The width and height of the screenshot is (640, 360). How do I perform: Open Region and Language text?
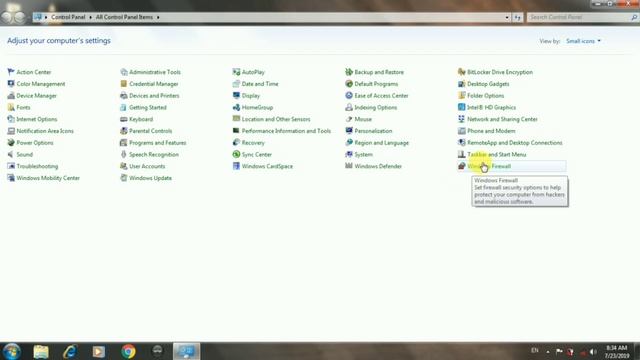tap(382, 143)
